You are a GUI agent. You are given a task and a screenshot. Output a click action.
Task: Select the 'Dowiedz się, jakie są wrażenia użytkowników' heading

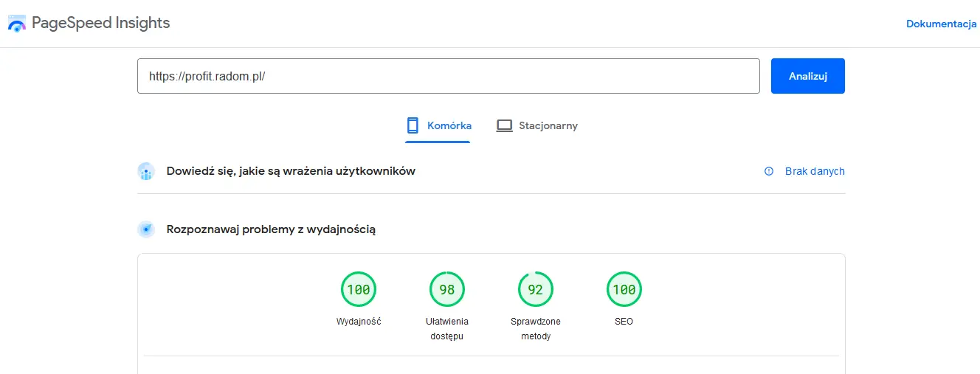pyautogui.click(x=291, y=171)
